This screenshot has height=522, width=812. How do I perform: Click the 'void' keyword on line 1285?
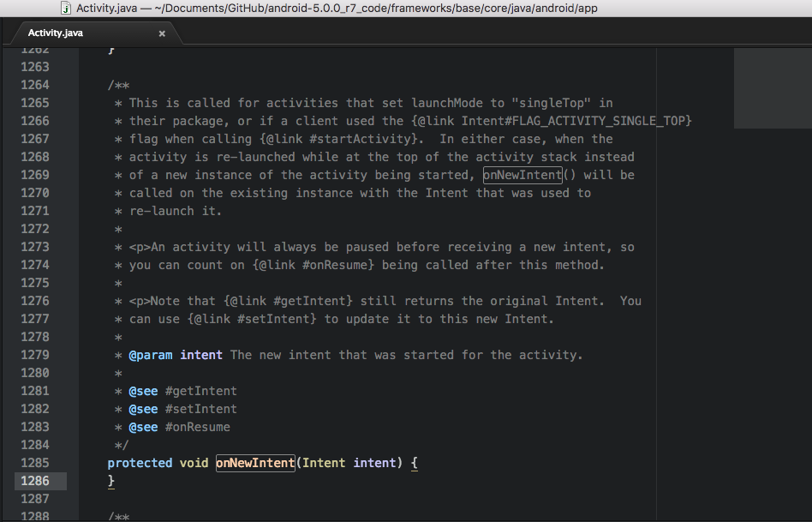coord(194,463)
